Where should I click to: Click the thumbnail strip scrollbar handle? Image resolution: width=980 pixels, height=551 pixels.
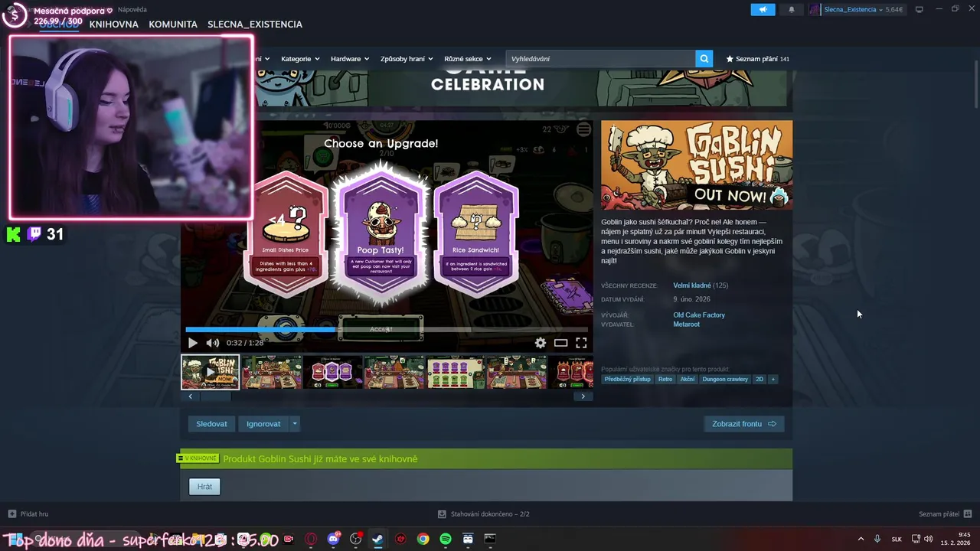pos(216,396)
